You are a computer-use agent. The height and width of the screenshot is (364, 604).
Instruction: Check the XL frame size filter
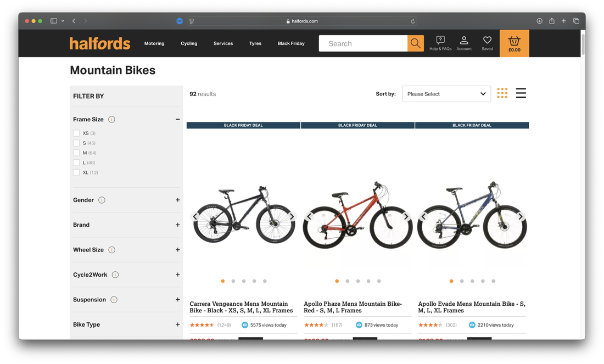coord(76,172)
